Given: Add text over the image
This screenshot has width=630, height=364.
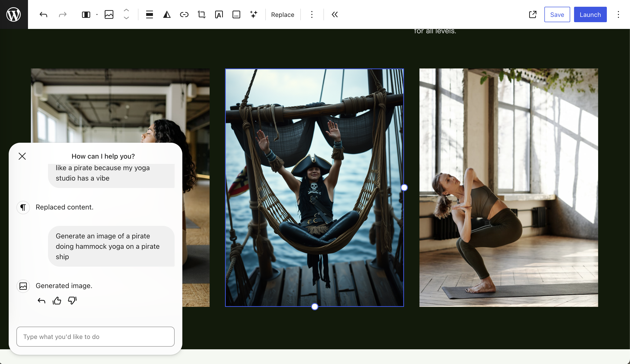Looking at the screenshot, I should [x=219, y=14].
